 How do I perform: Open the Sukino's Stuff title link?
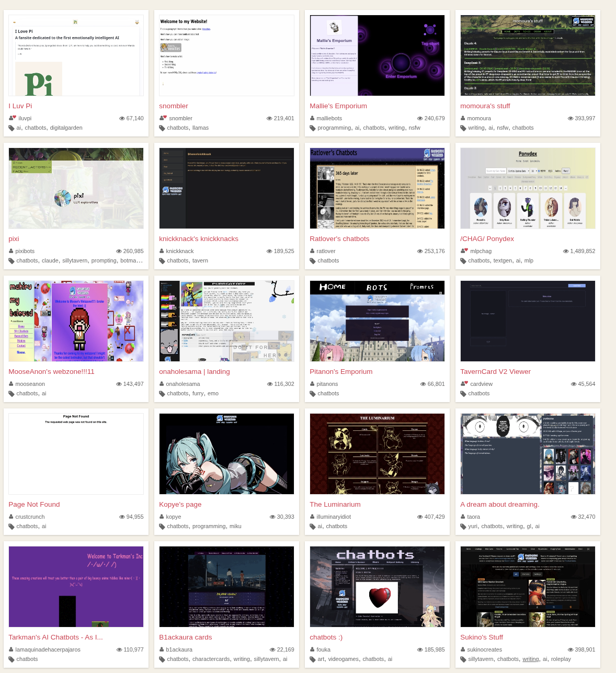click(482, 637)
